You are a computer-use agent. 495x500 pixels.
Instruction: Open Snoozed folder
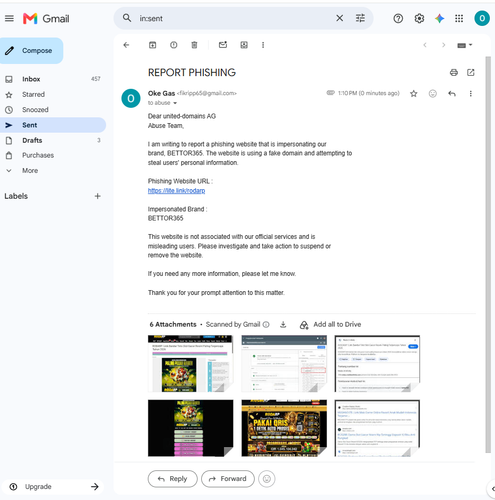click(53, 110)
